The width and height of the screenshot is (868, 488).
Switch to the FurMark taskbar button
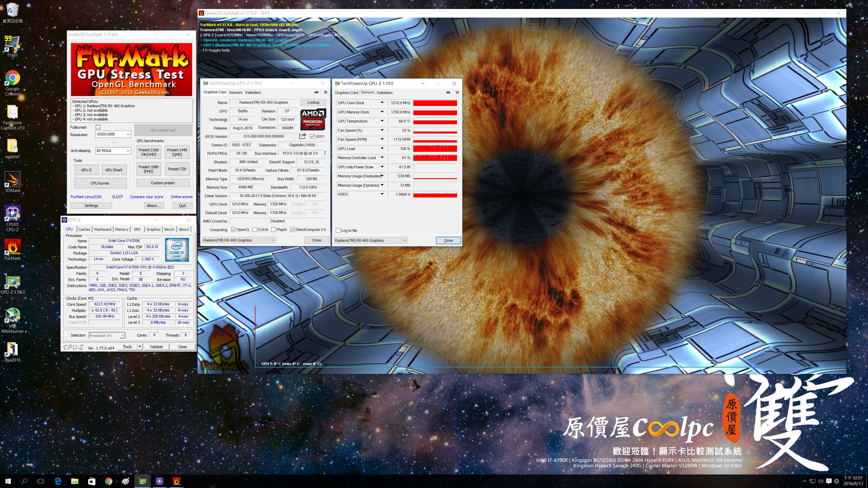coord(177,481)
